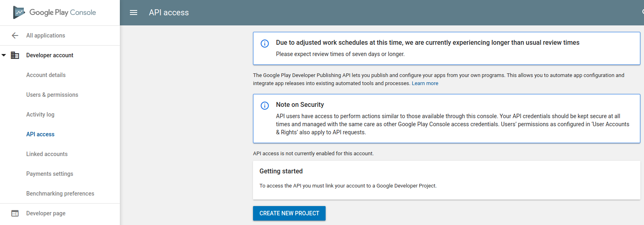
Task: Go to Payments settings
Action: click(x=50, y=174)
